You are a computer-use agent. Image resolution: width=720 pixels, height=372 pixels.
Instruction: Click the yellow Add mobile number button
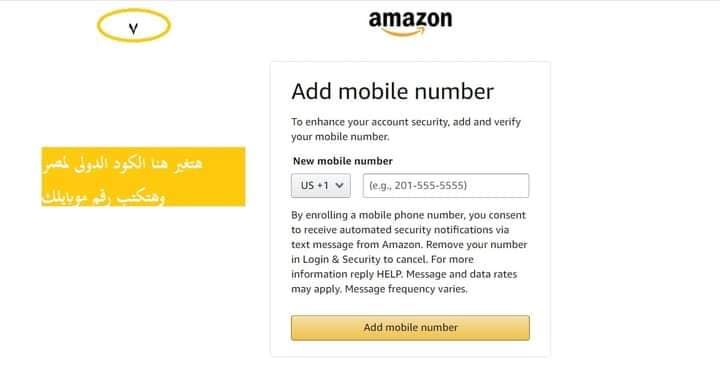(x=410, y=328)
